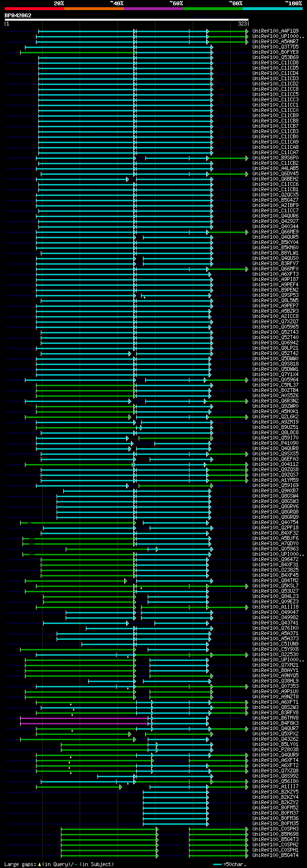Viewport: 307px width, 868px height.
Task: Select the label UniRef100_B2KZY5
Action: tap(275, 792)
